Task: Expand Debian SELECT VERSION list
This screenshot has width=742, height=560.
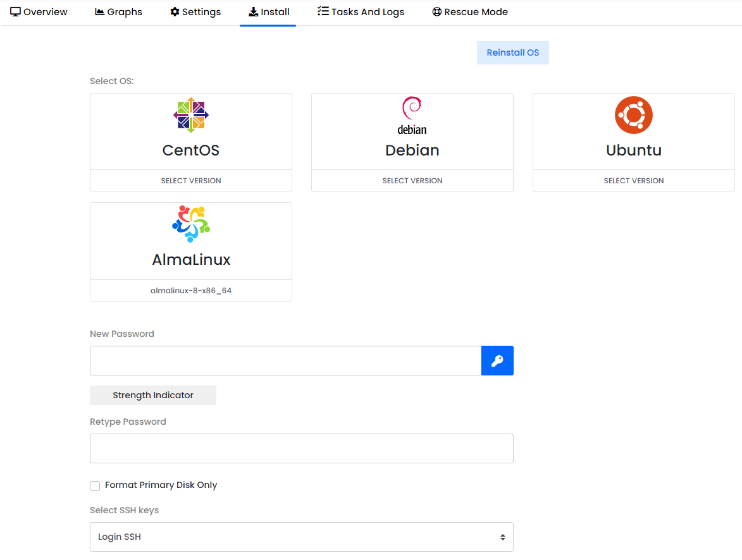Action: point(412,181)
